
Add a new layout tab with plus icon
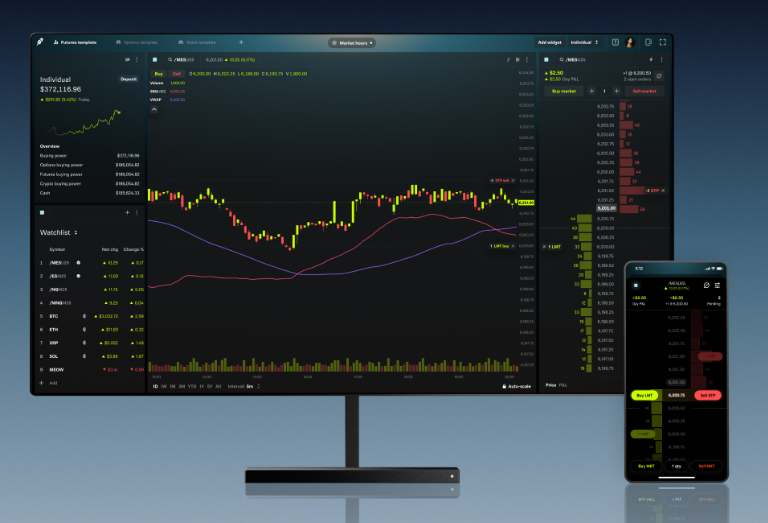[x=241, y=42]
